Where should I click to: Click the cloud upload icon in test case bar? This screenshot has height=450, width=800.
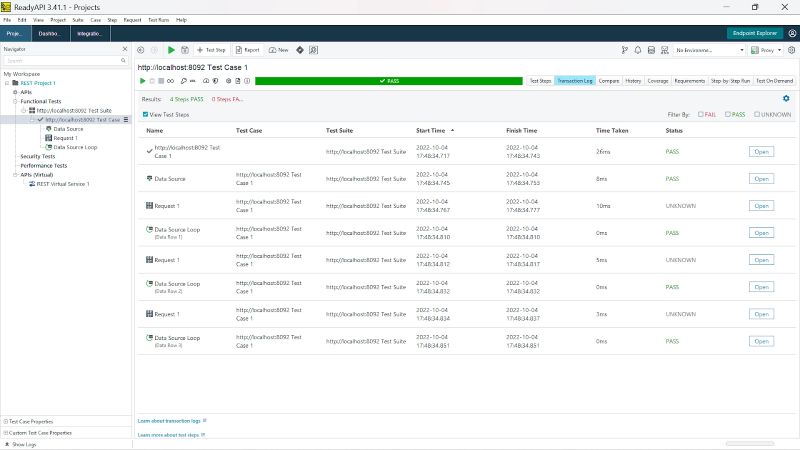pyautogui.click(x=206, y=81)
